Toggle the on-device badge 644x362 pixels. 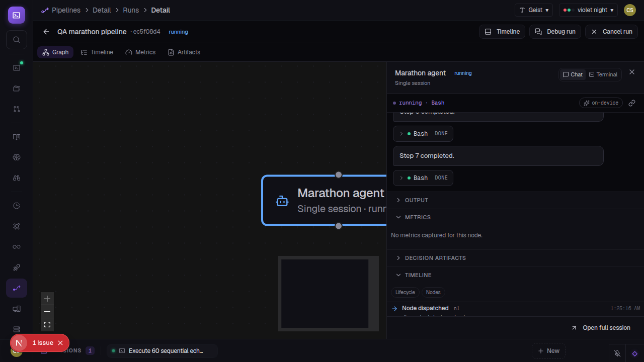[601, 103]
